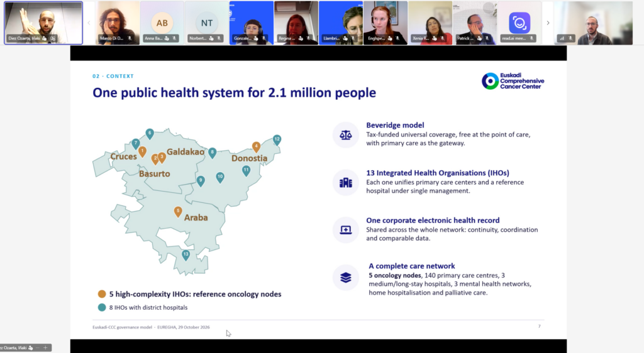644x353 pixels.
Task: Show next participants with right chevron
Action: click(x=548, y=23)
